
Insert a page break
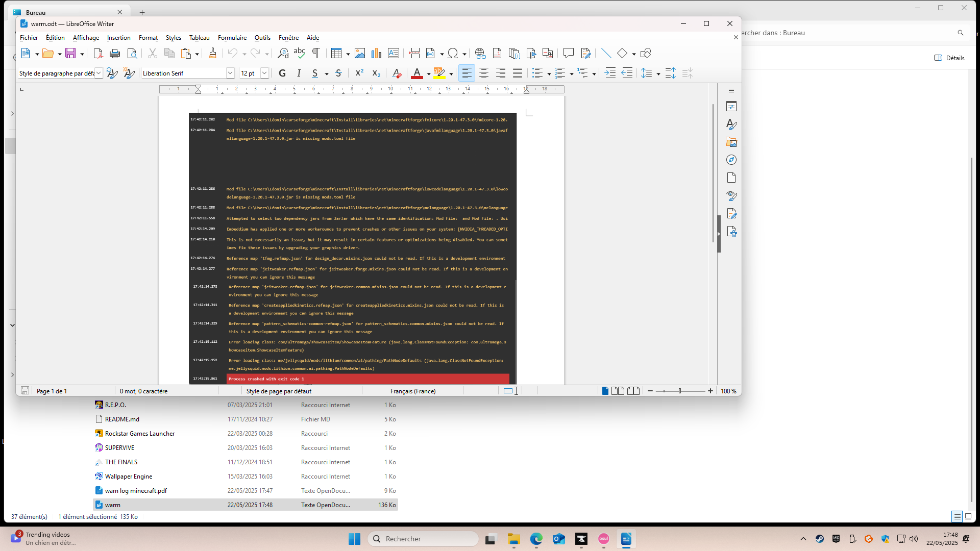pos(414,53)
